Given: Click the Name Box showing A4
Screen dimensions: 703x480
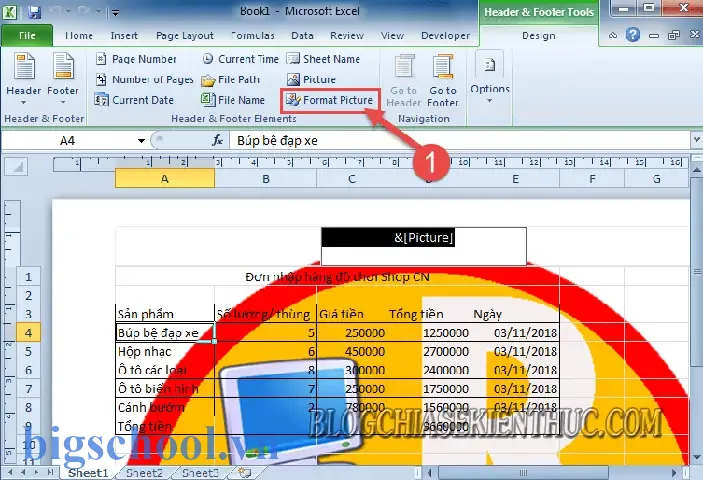Looking at the screenshot, I should [x=67, y=141].
